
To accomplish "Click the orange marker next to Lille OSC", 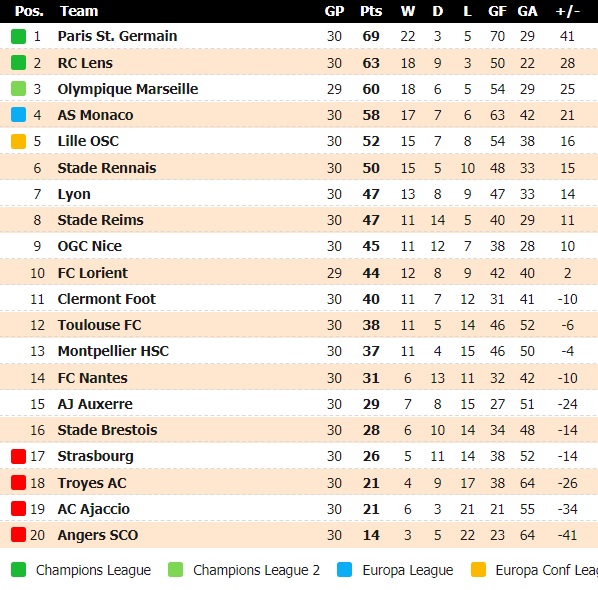I will tap(18, 141).
